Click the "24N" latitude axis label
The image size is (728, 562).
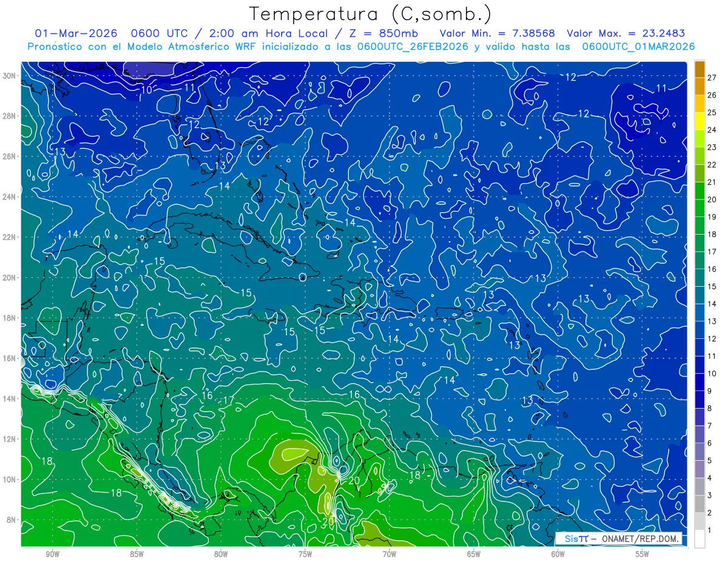(x=9, y=197)
